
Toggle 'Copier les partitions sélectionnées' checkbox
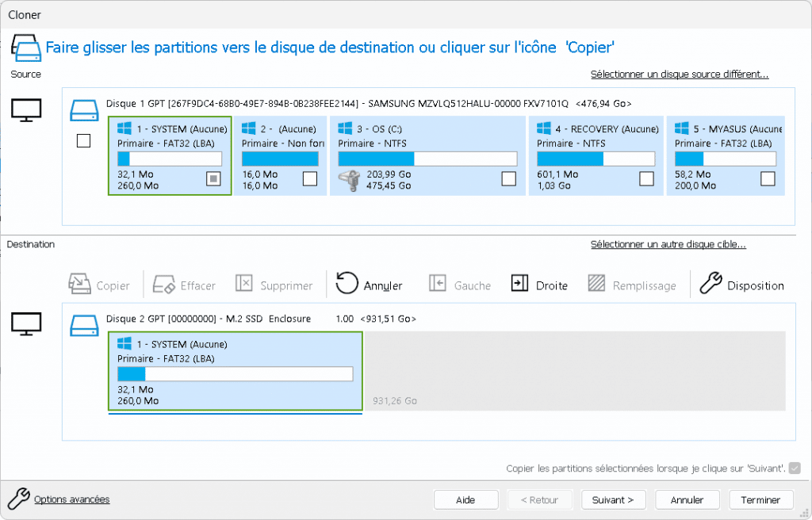(x=795, y=468)
